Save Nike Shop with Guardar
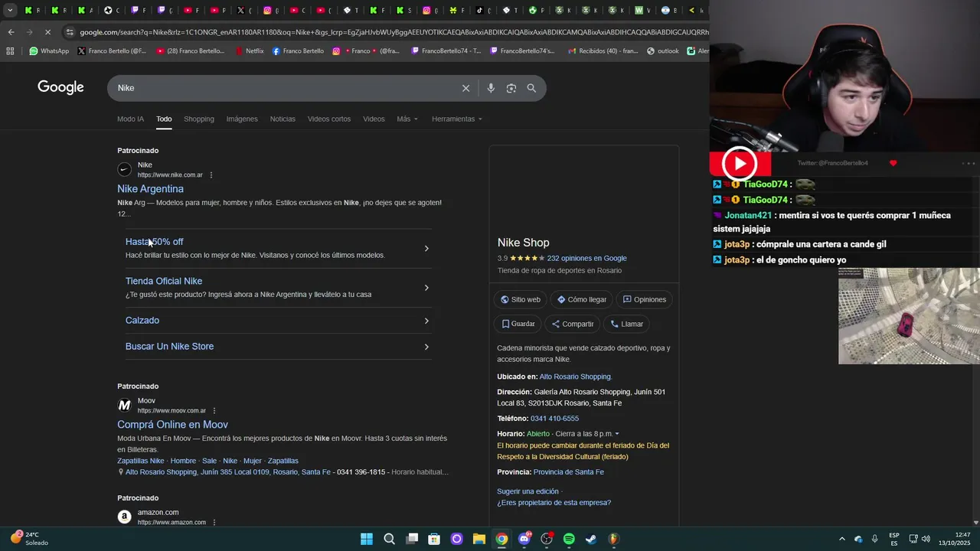 point(518,324)
